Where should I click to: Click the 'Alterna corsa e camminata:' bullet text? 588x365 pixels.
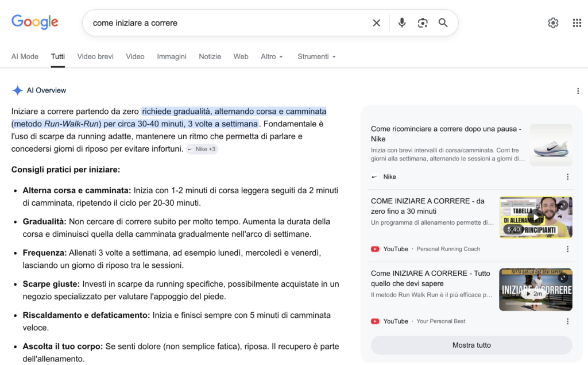pos(77,190)
